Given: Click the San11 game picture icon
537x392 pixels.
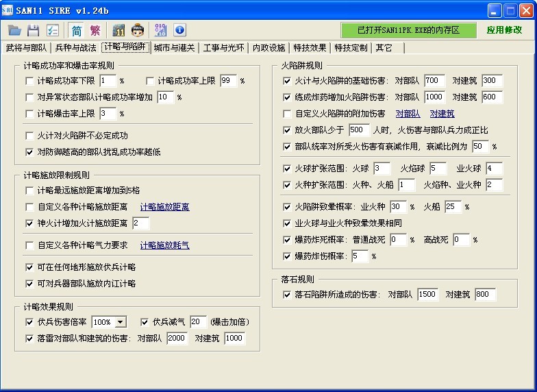Looking at the screenshot, I should pos(118,30).
